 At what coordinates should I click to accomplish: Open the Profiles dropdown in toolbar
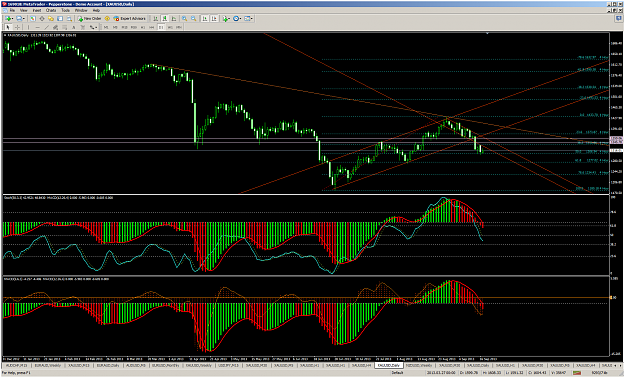(20, 18)
